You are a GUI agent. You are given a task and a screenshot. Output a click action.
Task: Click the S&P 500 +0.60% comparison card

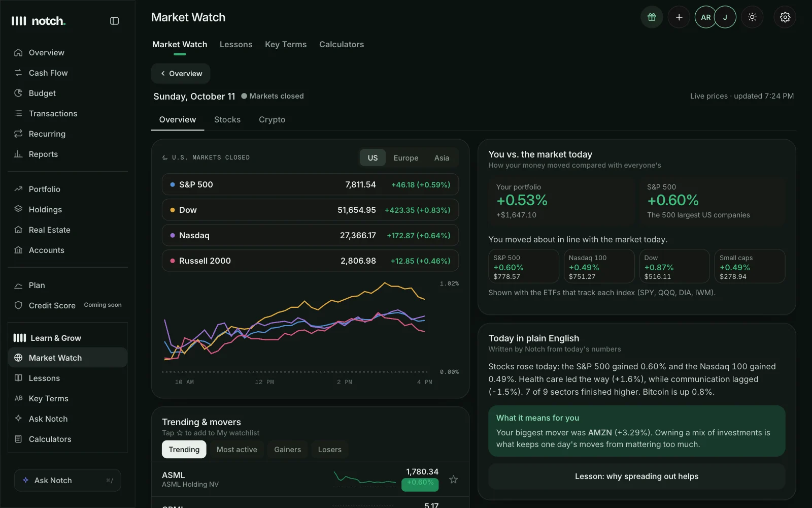tap(712, 201)
